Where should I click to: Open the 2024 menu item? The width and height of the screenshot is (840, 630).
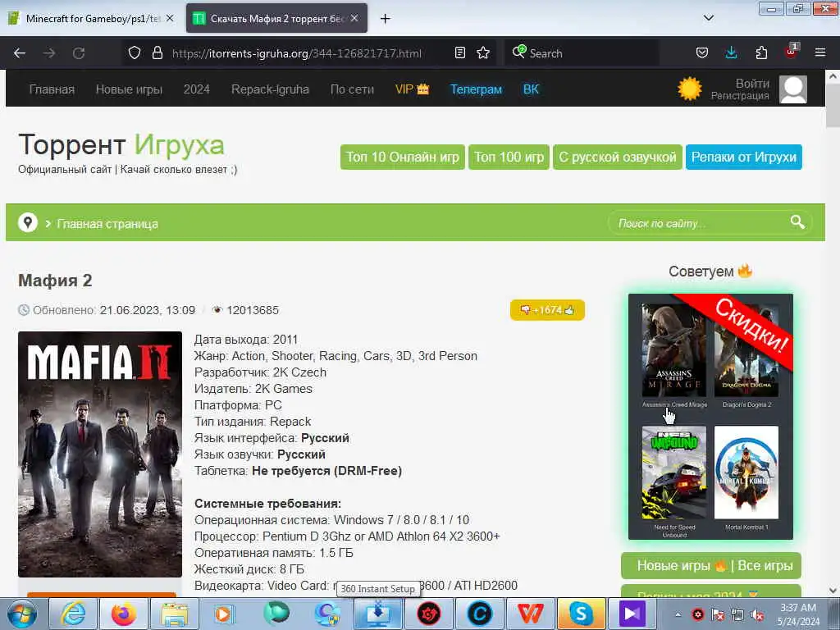pyautogui.click(x=196, y=89)
